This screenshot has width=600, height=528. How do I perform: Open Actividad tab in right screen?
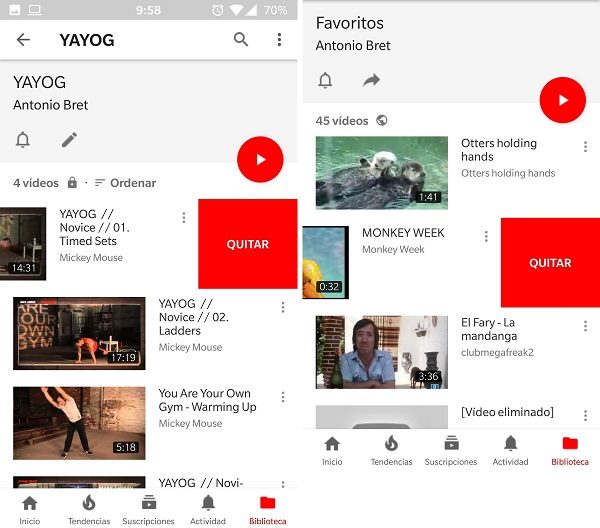click(510, 450)
